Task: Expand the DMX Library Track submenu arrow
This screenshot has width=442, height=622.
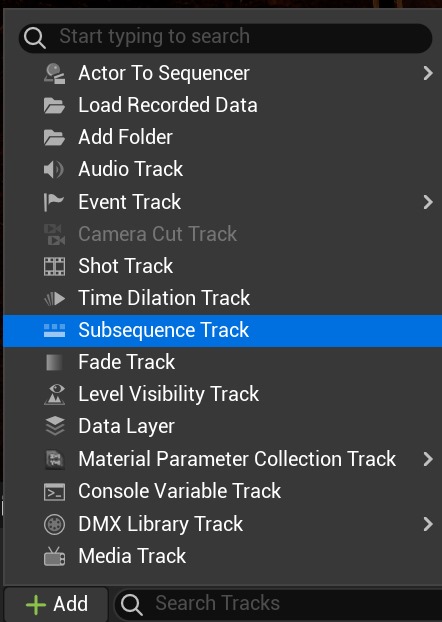Action: [428, 524]
